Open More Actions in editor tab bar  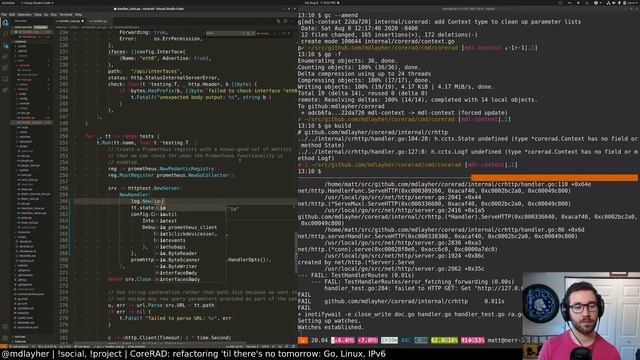point(292,21)
